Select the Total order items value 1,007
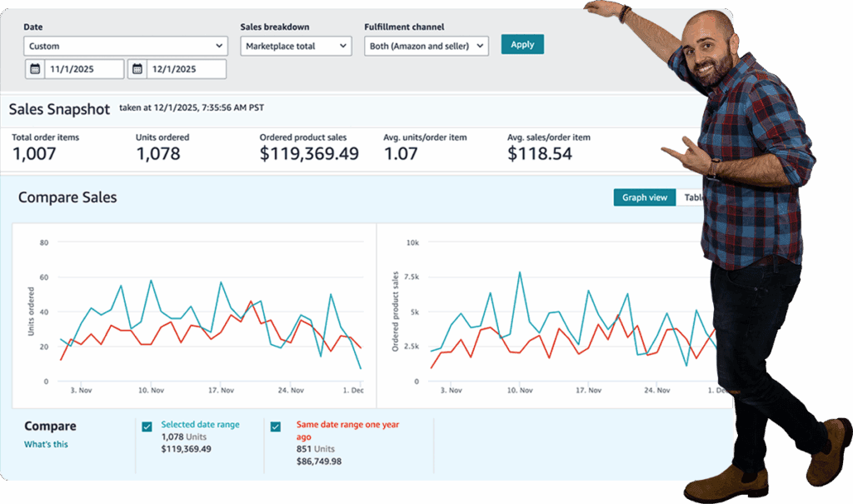This screenshot has height=504, width=853. click(x=37, y=153)
